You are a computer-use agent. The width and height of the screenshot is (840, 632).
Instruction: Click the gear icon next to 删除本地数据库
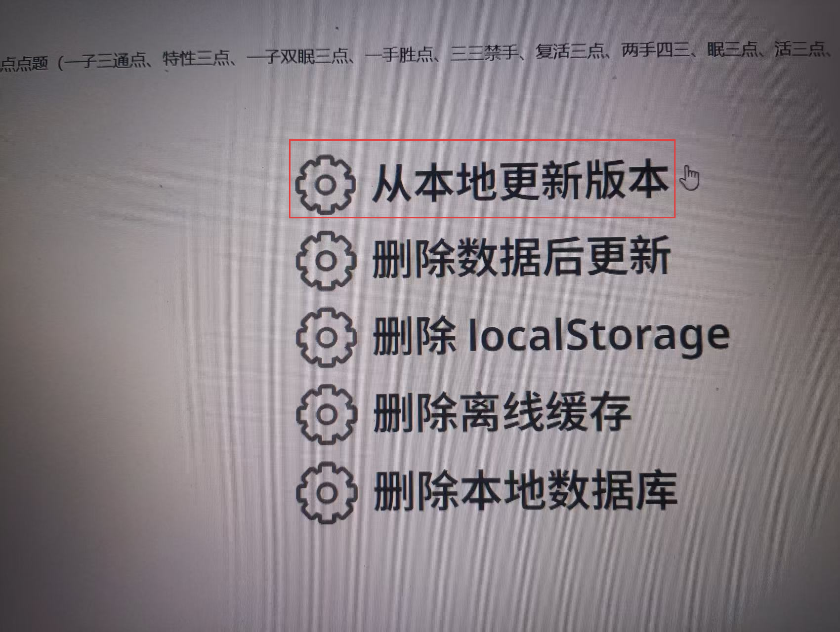pyautogui.click(x=327, y=492)
